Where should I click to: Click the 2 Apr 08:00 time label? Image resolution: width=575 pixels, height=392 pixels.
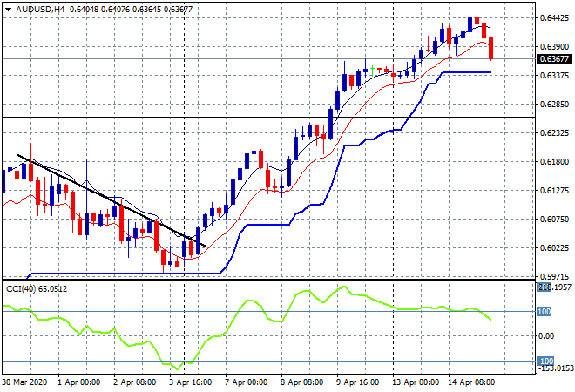[x=134, y=382]
